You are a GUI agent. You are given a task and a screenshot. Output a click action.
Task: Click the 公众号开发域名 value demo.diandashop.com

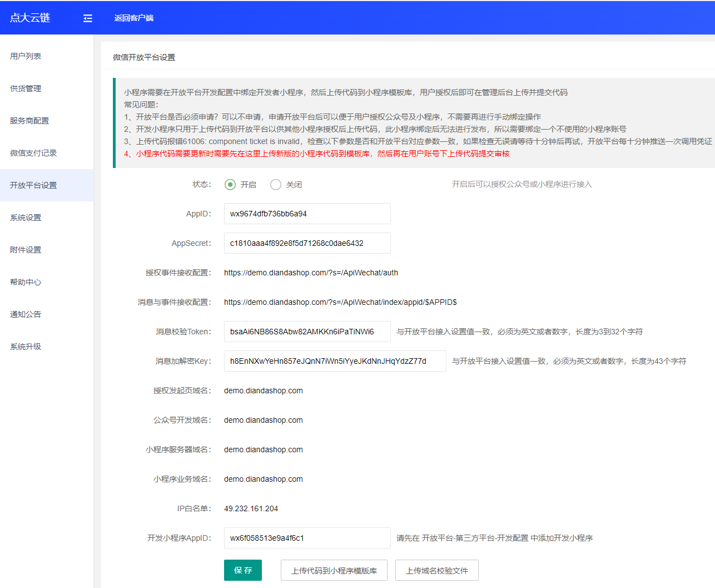[264, 420]
